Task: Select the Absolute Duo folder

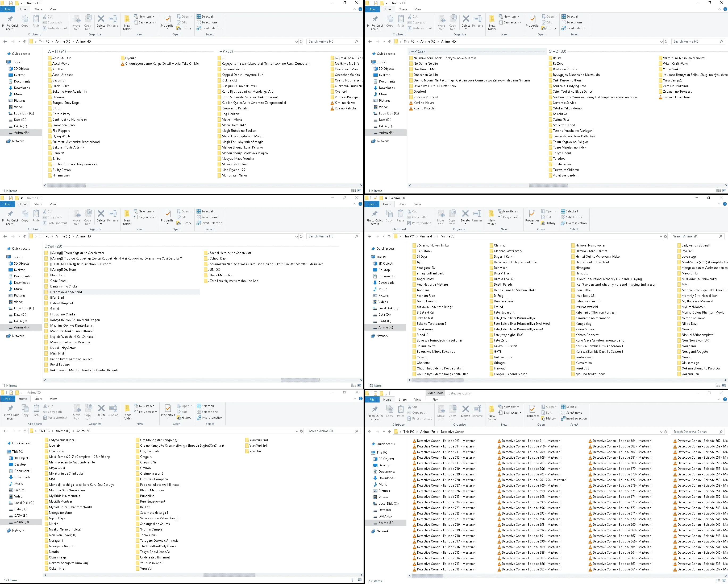Action: [60, 58]
